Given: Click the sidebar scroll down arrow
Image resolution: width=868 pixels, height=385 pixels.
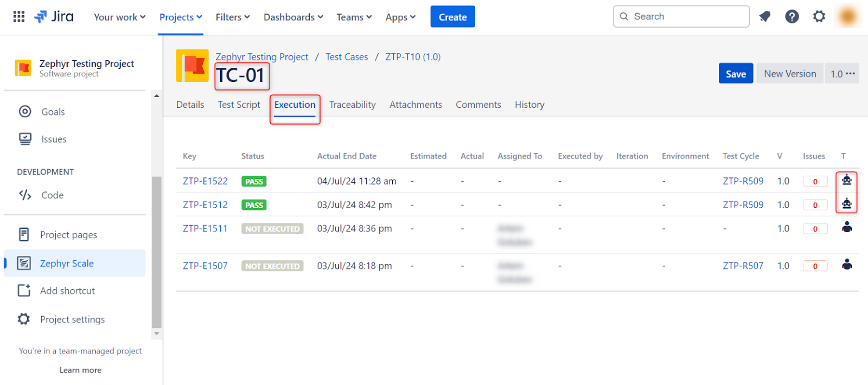Looking at the screenshot, I should coord(157,333).
